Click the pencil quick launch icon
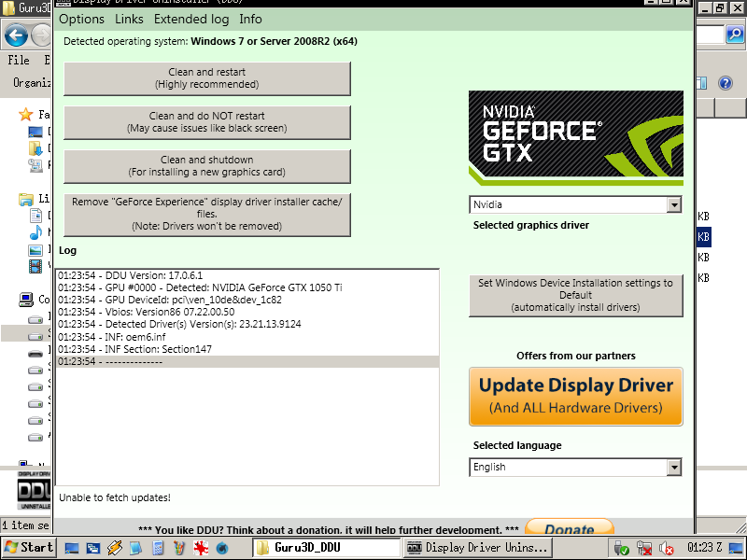Viewport: 747px width, 560px height. (114, 548)
